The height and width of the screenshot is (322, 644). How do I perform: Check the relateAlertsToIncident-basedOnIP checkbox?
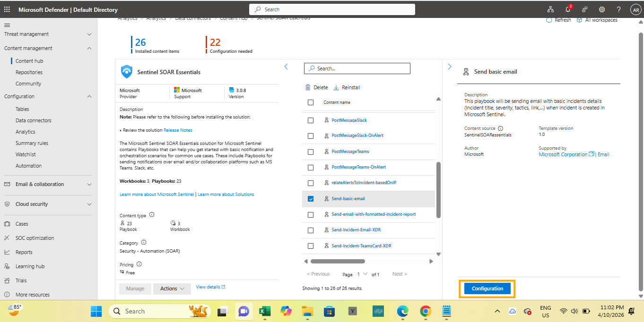coord(311,183)
